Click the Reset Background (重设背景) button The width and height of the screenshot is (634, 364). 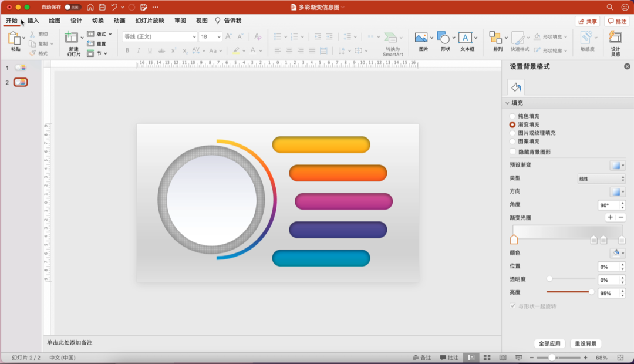click(585, 343)
